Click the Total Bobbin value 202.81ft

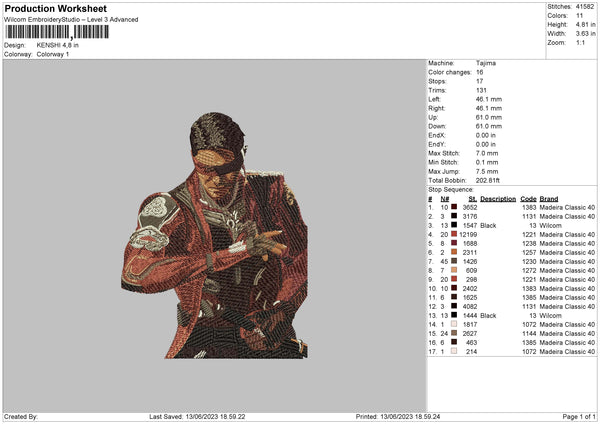click(x=488, y=180)
